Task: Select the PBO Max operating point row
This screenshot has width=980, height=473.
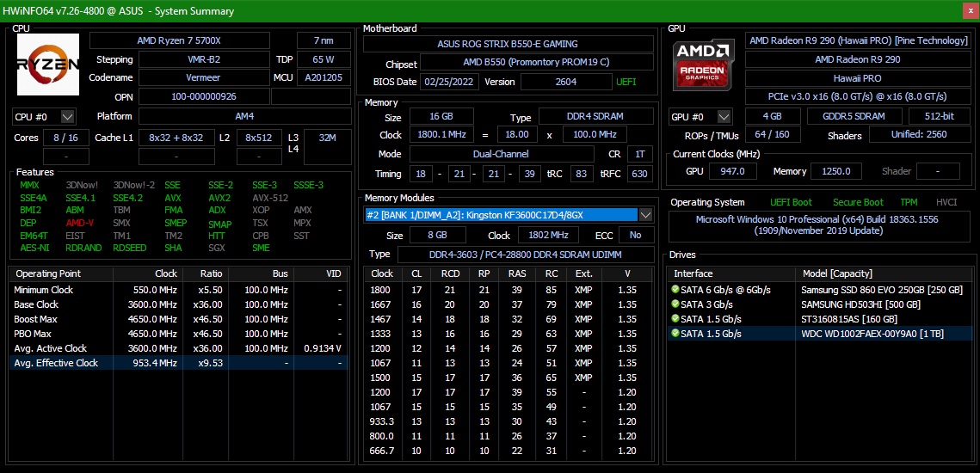Action: pyautogui.click(x=178, y=334)
